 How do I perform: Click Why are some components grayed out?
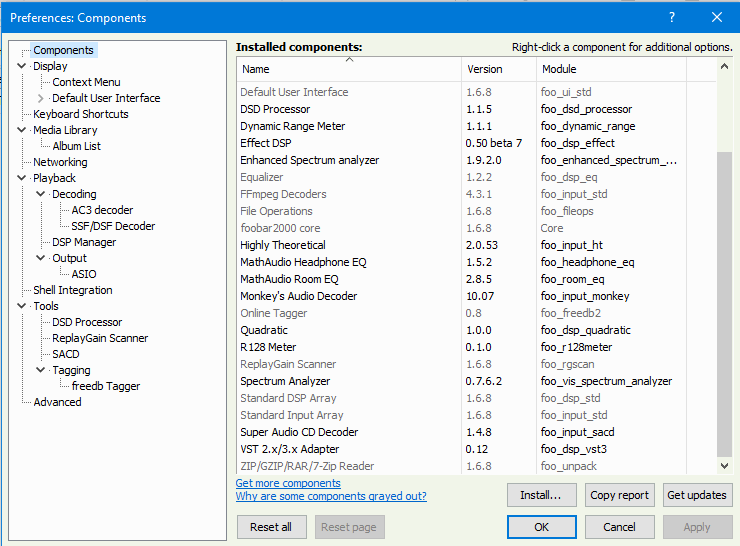pyautogui.click(x=331, y=496)
